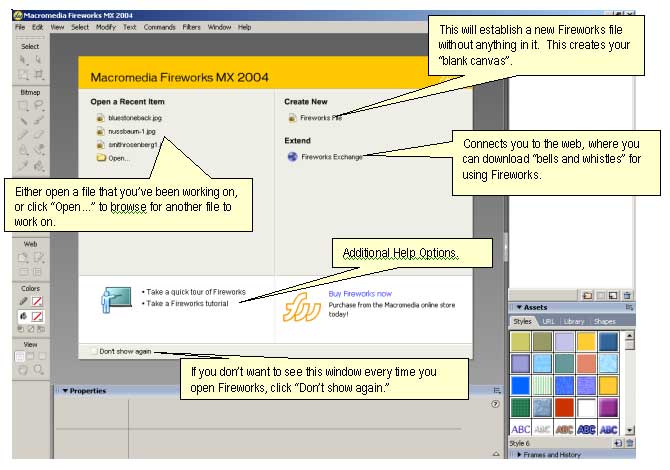Click Hide Slices and Hotspots button

point(23,272)
